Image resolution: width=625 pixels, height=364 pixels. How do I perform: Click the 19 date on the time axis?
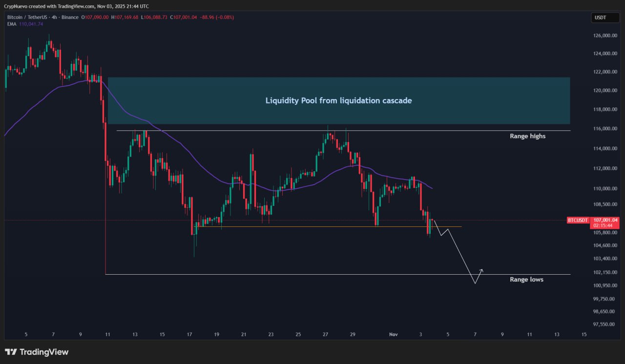pos(217,335)
